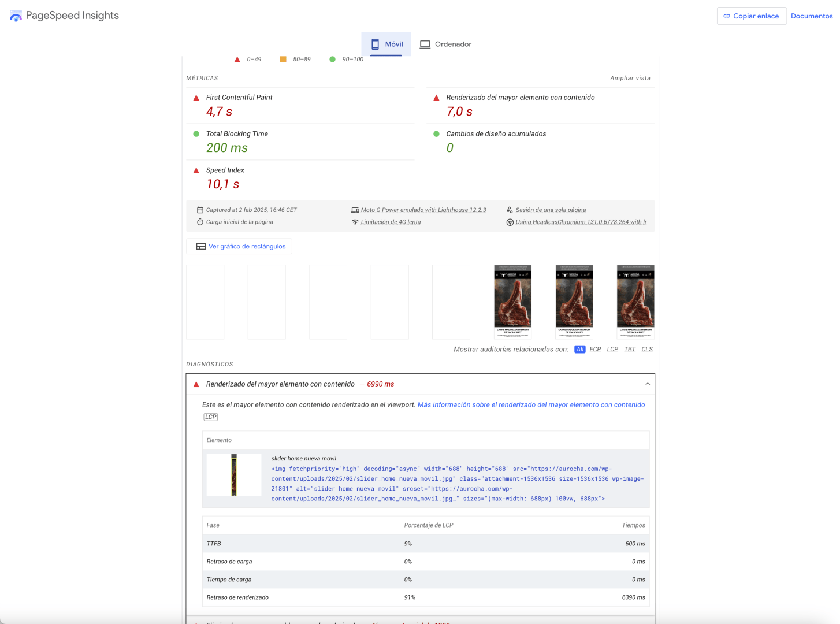Click the treemap icon in Ver gráfico button
The height and width of the screenshot is (624, 840).
(200, 246)
